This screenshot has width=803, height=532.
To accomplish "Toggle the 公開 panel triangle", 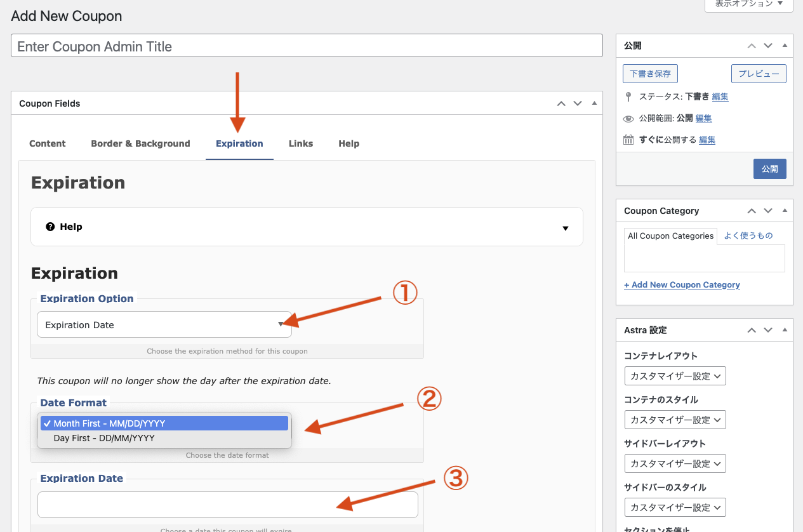I will pos(785,46).
